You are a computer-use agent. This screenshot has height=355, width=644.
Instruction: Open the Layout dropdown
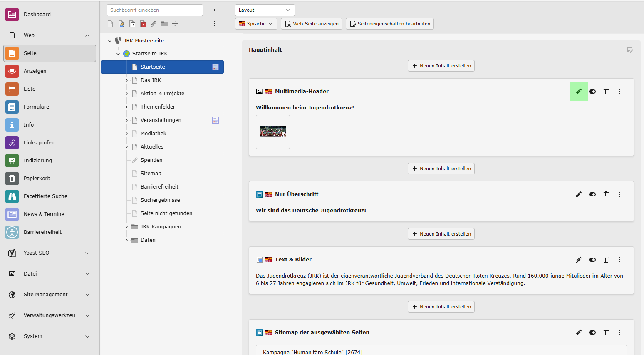pos(265,10)
